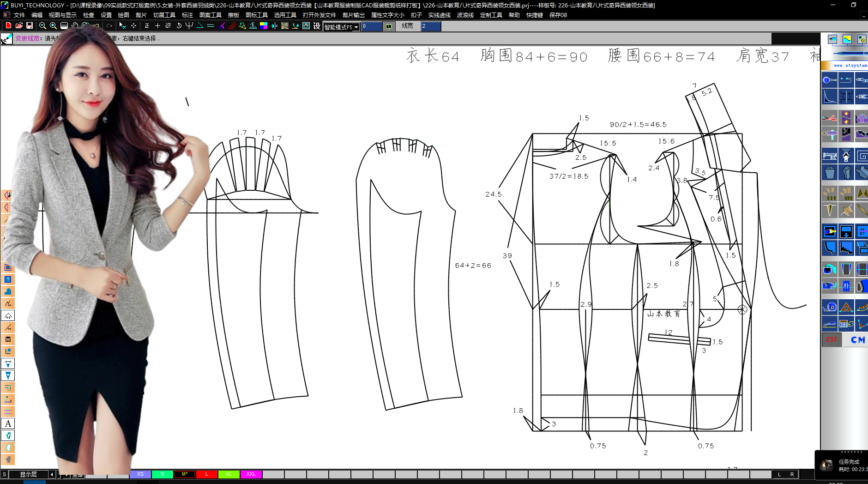The image size is (868, 484).
Task: Click the 线宽 value input field
Action: pyautogui.click(x=430, y=26)
